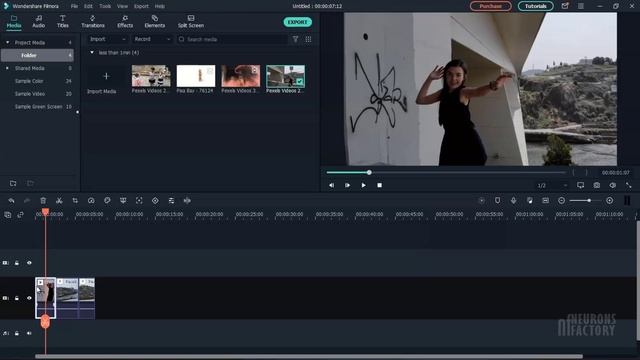Screen dimensions: 640x360
Task: Expand the Shared Media tree
Action: (7, 68)
